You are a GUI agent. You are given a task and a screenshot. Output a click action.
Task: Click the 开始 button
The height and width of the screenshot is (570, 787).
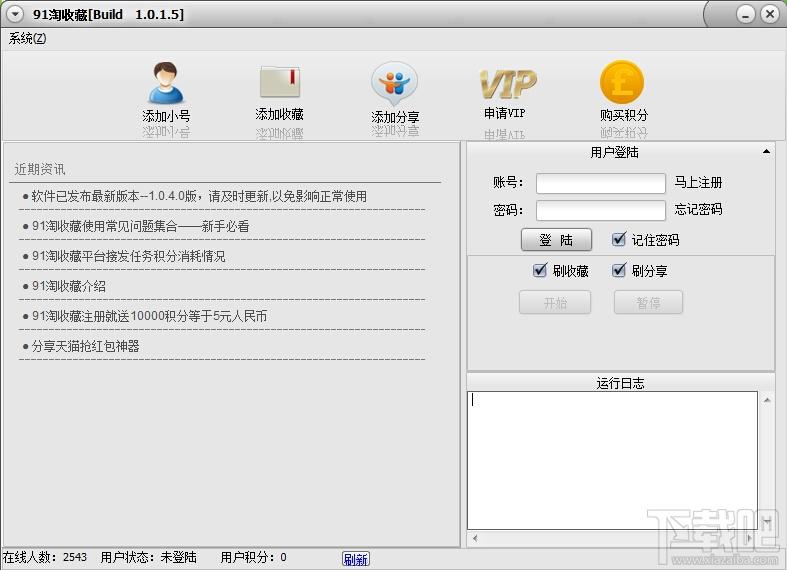[555, 303]
